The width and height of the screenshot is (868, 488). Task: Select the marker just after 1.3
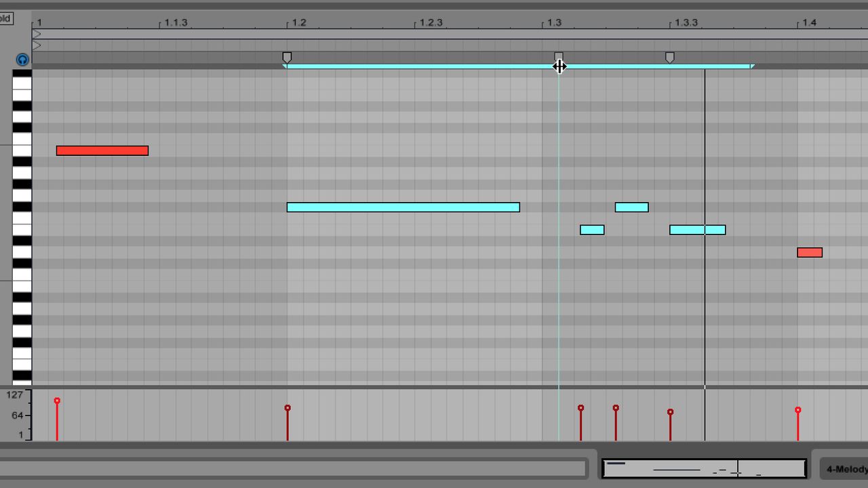[559, 56]
